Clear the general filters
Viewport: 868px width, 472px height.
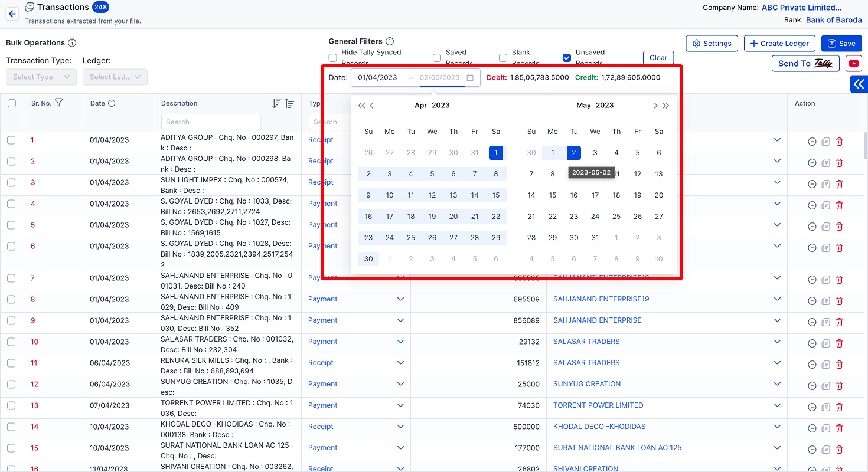(x=658, y=58)
